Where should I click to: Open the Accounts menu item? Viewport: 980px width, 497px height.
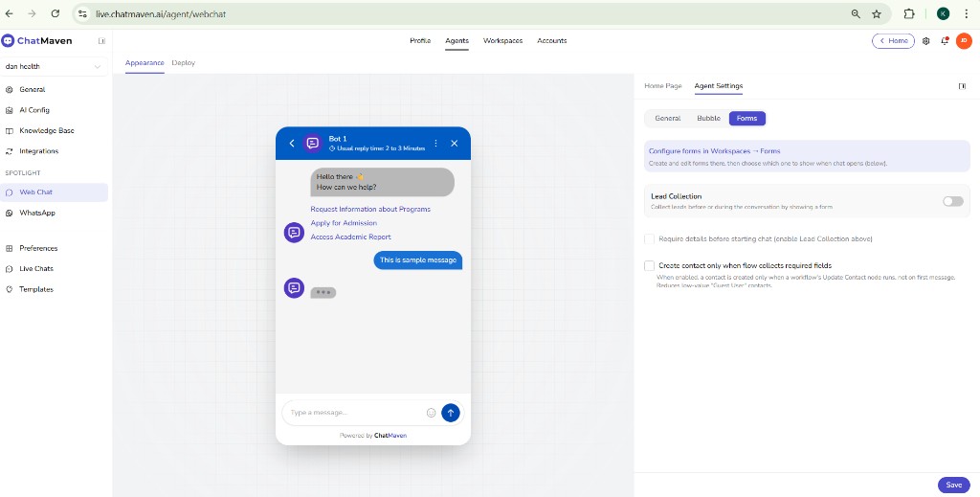click(x=552, y=40)
